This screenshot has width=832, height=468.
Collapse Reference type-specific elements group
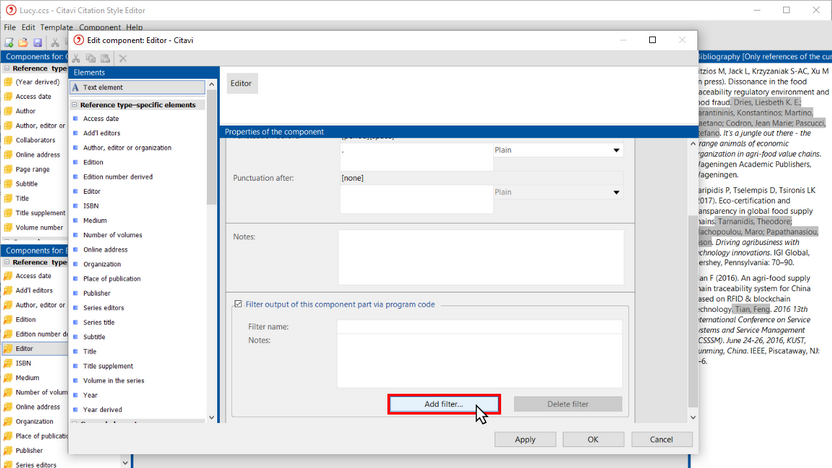pos(74,105)
